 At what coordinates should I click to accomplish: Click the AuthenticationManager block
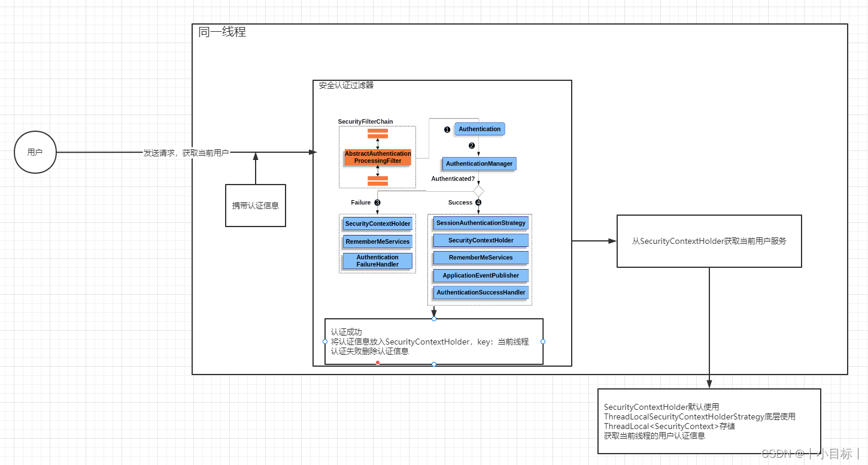click(479, 164)
